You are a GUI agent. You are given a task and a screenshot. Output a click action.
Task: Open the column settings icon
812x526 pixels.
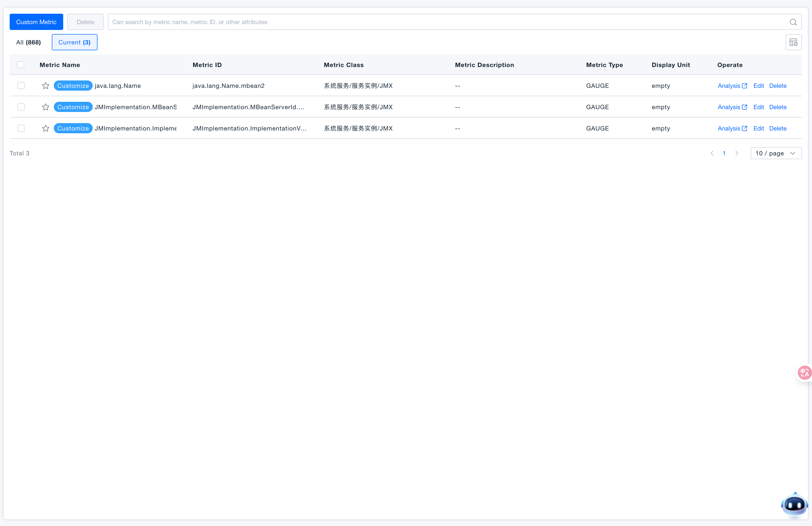coord(793,42)
